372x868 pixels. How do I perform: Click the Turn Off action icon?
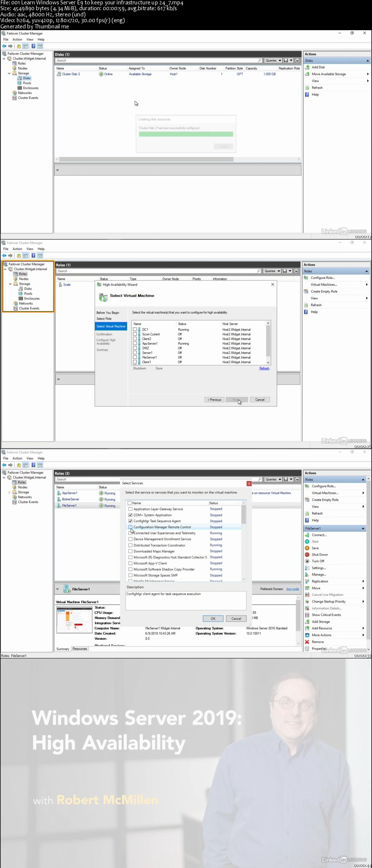307,561
